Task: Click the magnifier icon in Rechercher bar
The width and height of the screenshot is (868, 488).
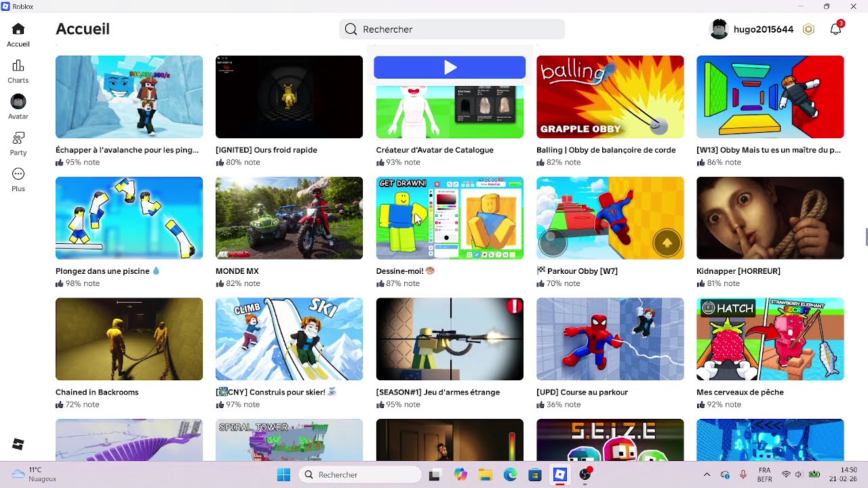Action: click(x=351, y=29)
